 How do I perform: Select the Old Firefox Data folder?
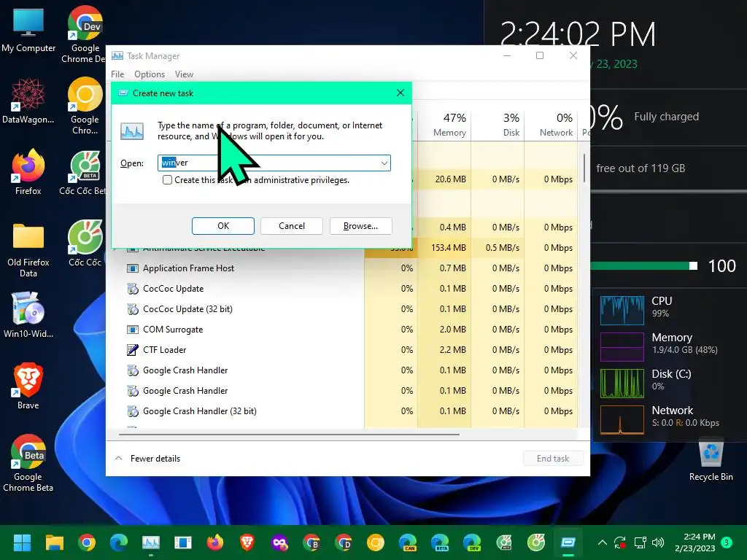28,249
